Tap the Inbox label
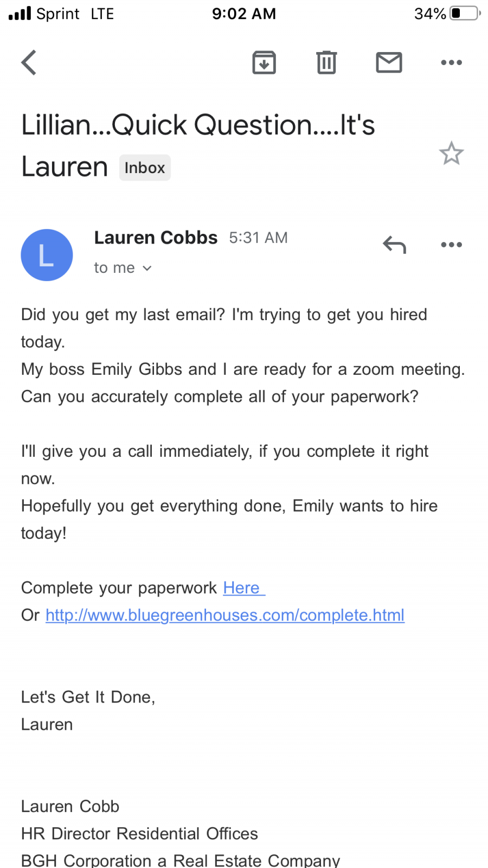This screenshot has width=488, height=868. [145, 168]
